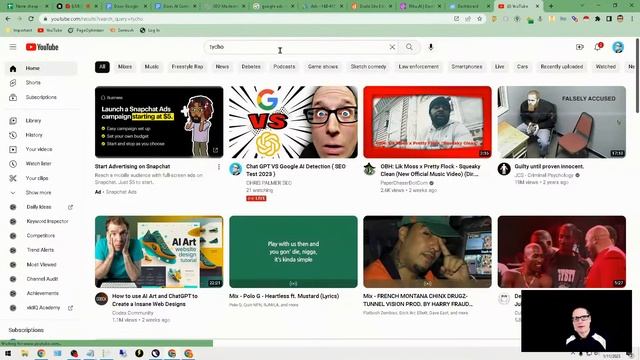Open the AI Art website design thumbnail
The height and width of the screenshot is (360, 640).
tap(159, 252)
